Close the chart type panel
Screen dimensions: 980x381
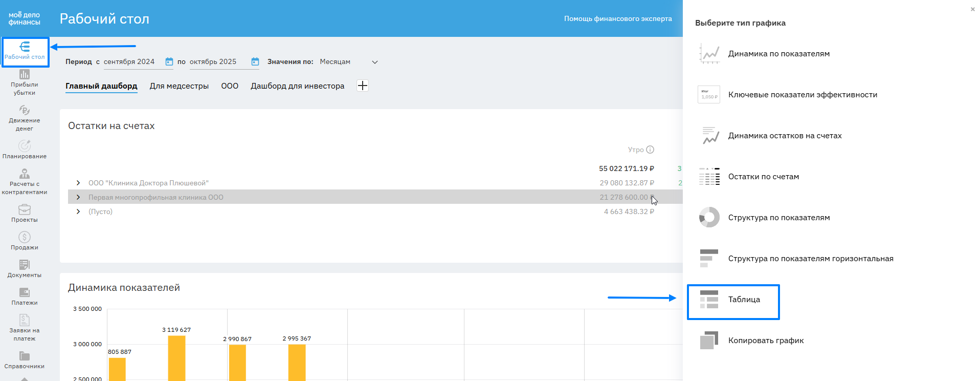(x=973, y=9)
